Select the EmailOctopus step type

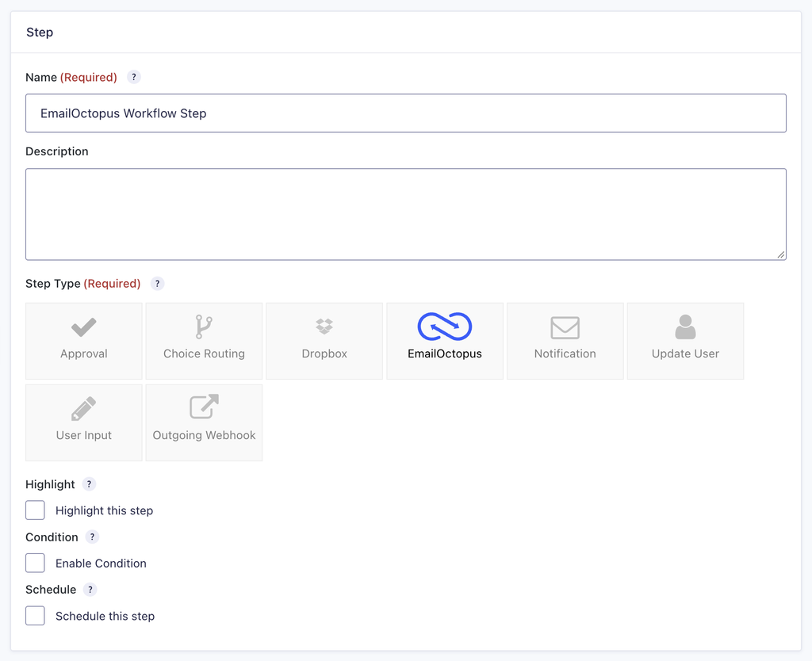tap(445, 341)
